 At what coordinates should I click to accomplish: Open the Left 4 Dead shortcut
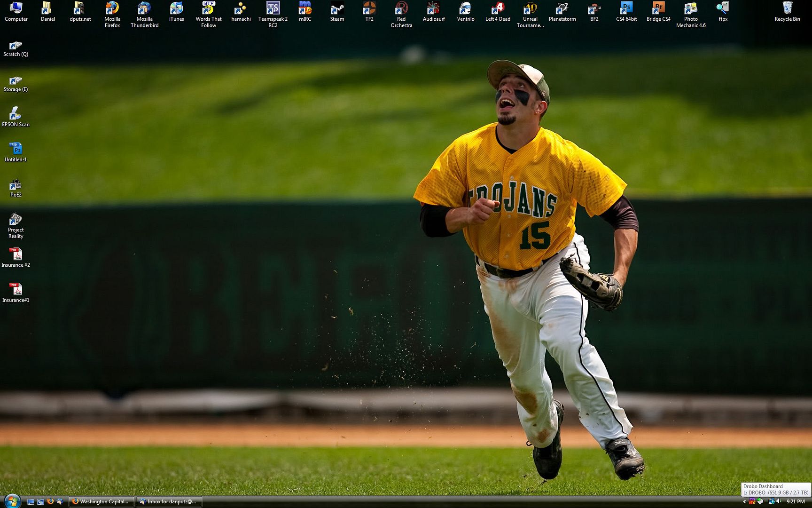pos(498,8)
